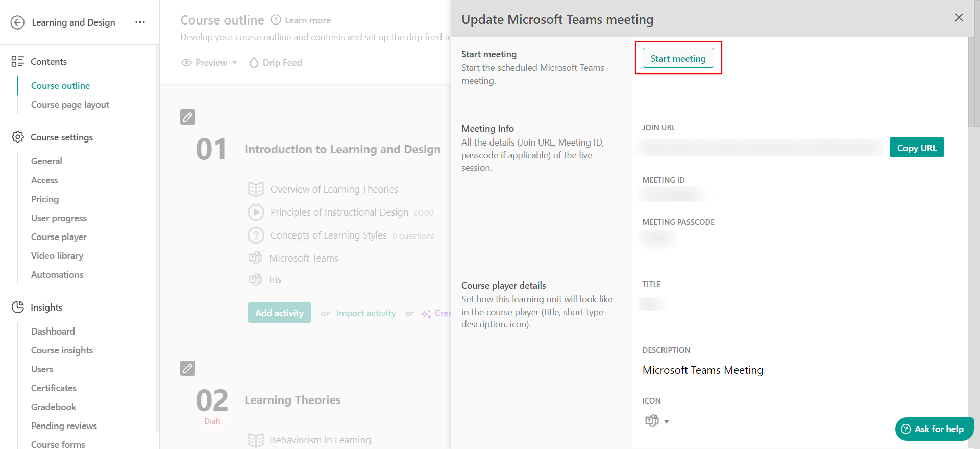Click the Teams icon under ICON field
Viewport: 980px width, 449px height.
pyautogui.click(x=652, y=421)
